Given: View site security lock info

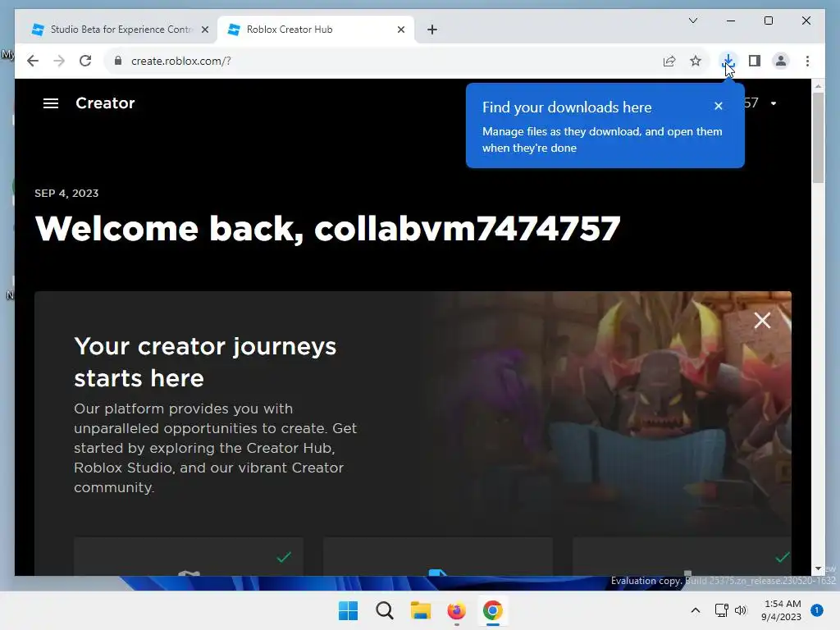Looking at the screenshot, I should [118, 61].
